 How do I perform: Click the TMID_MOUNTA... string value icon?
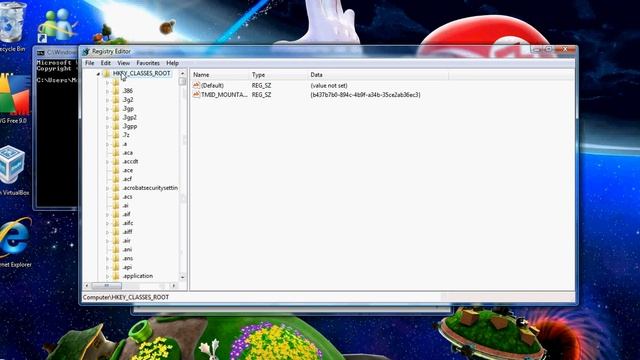[x=196, y=94]
